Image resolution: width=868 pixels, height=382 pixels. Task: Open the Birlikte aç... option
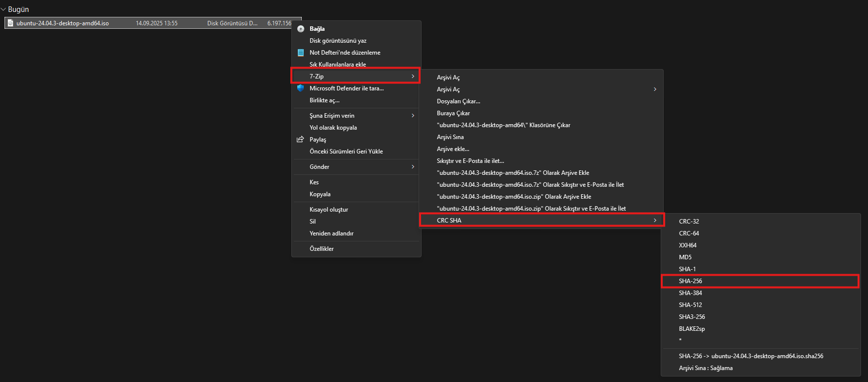click(x=356, y=100)
